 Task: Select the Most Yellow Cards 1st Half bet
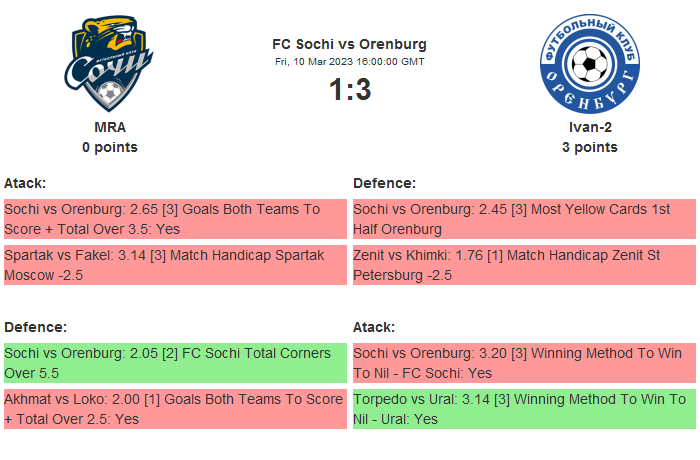524,219
